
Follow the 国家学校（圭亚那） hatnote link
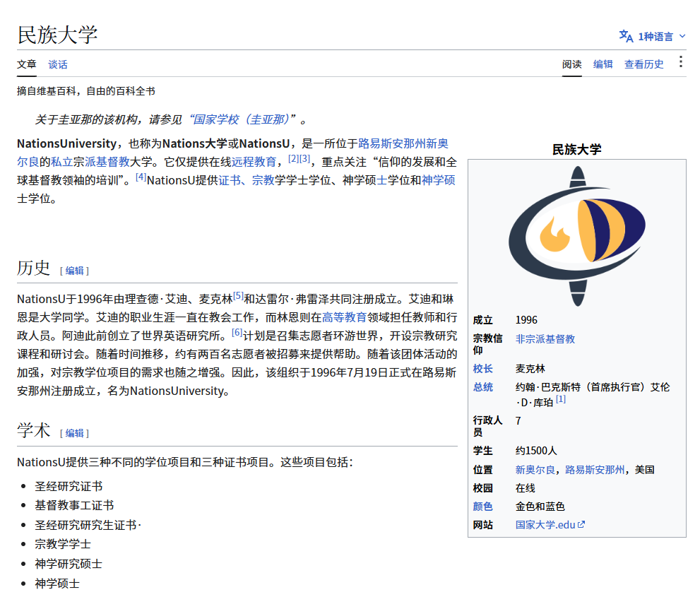[242, 119]
